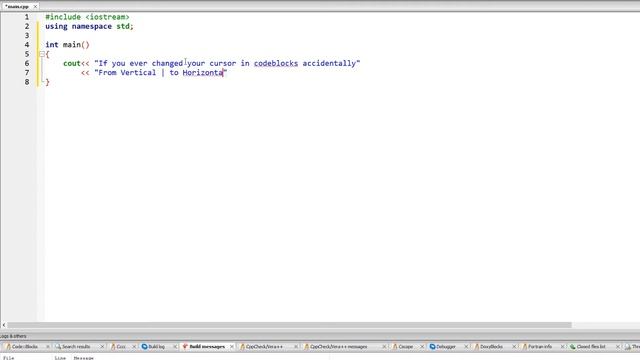The width and height of the screenshot is (640, 360).
Task: Click line number 1 in the margin
Action: pos(27,17)
